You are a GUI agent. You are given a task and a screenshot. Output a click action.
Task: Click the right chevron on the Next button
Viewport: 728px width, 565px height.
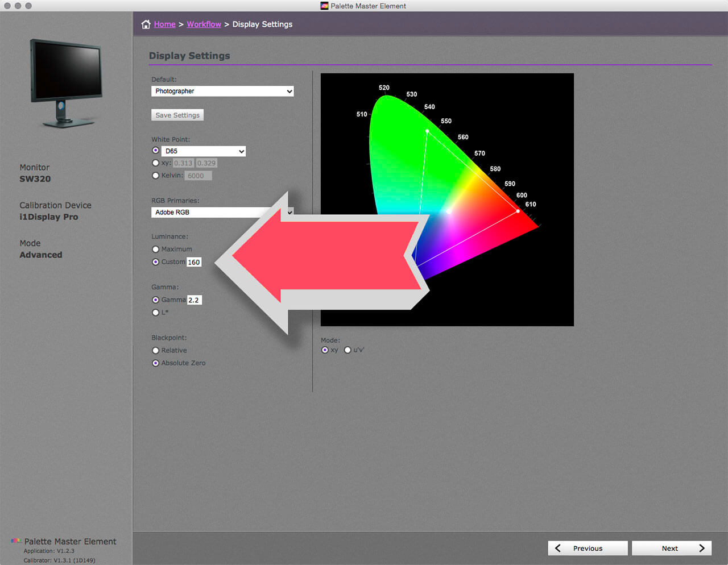click(x=702, y=548)
